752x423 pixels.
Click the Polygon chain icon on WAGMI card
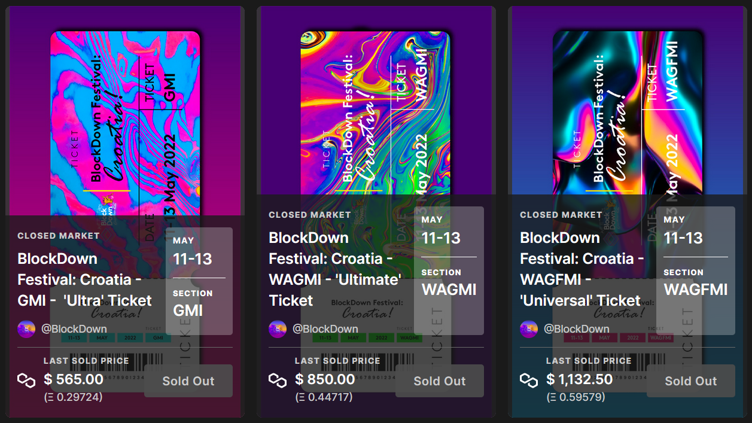(278, 380)
